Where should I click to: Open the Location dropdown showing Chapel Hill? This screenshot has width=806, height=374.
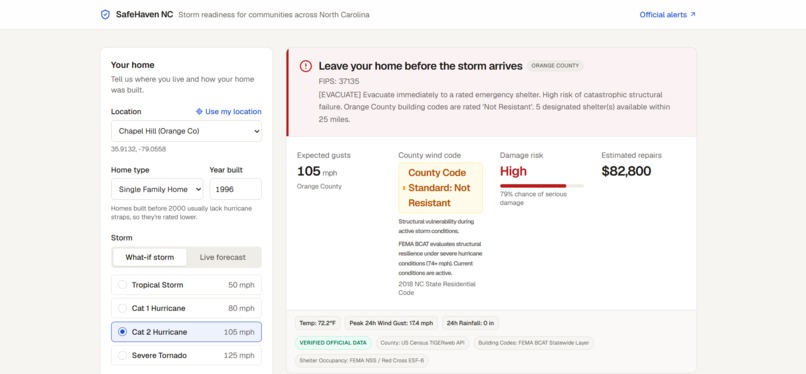pos(186,131)
